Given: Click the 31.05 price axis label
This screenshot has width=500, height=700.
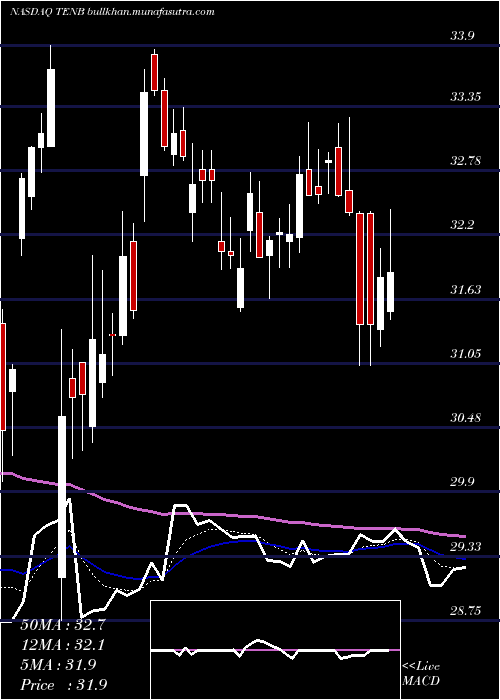Looking at the screenshot, I should (466, 354).
